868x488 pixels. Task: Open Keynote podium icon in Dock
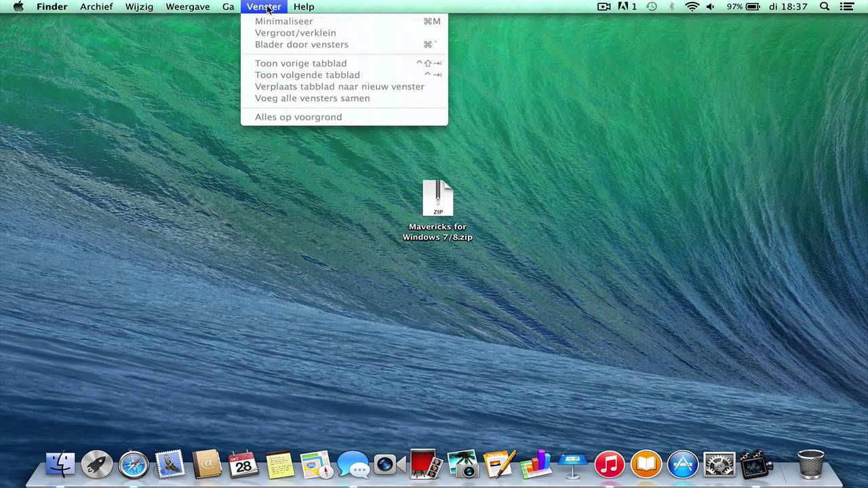[x=573, y=464]
